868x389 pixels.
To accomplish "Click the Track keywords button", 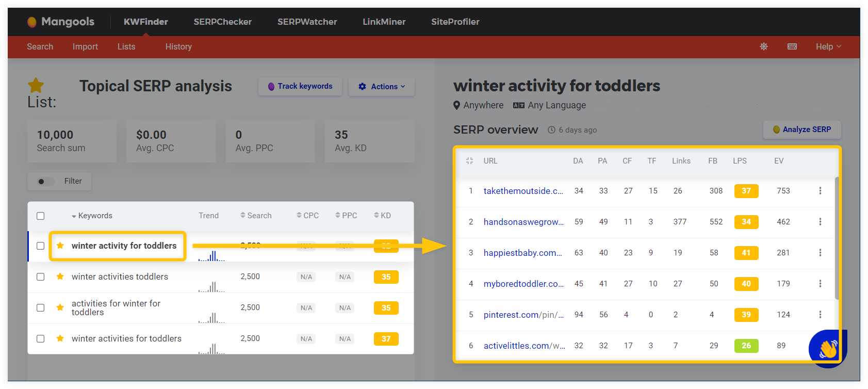I will pyautogui.click(x=300, y=86).
